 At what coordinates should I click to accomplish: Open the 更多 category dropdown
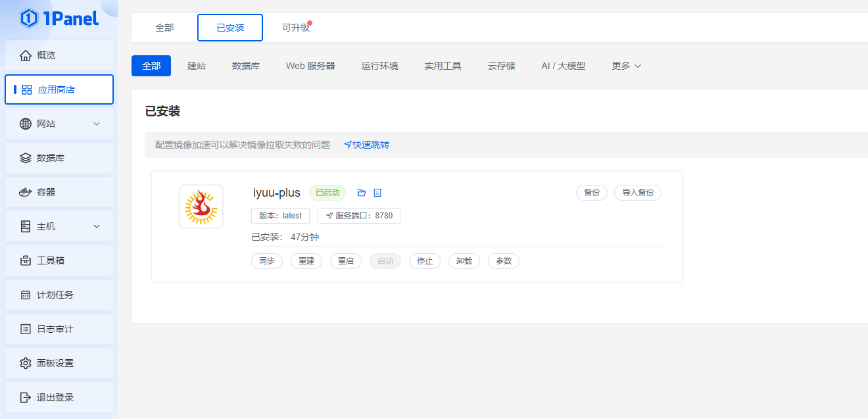(x=626, y=66)
